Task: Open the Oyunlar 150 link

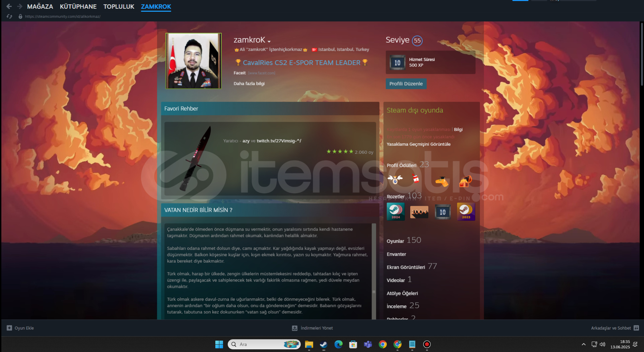Action: pyautogui.click(x=404, y=241)
